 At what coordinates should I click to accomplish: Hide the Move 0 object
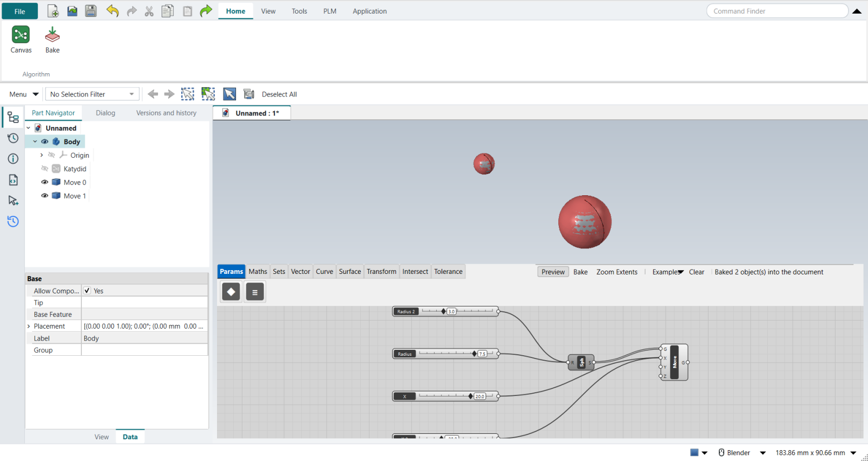click(44, 182)
